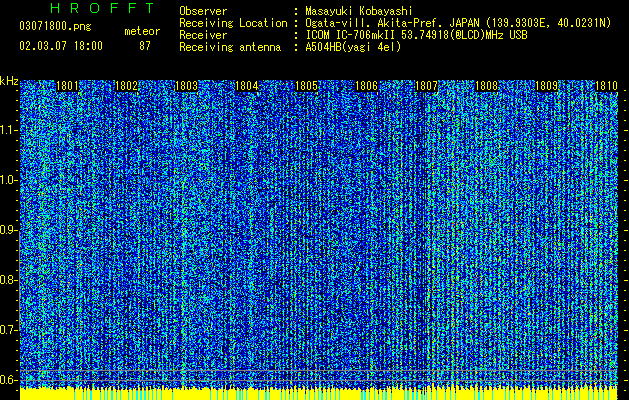The image size is (629, 400).
Task: Click the 1809 time marker
Action: [547, 86]
